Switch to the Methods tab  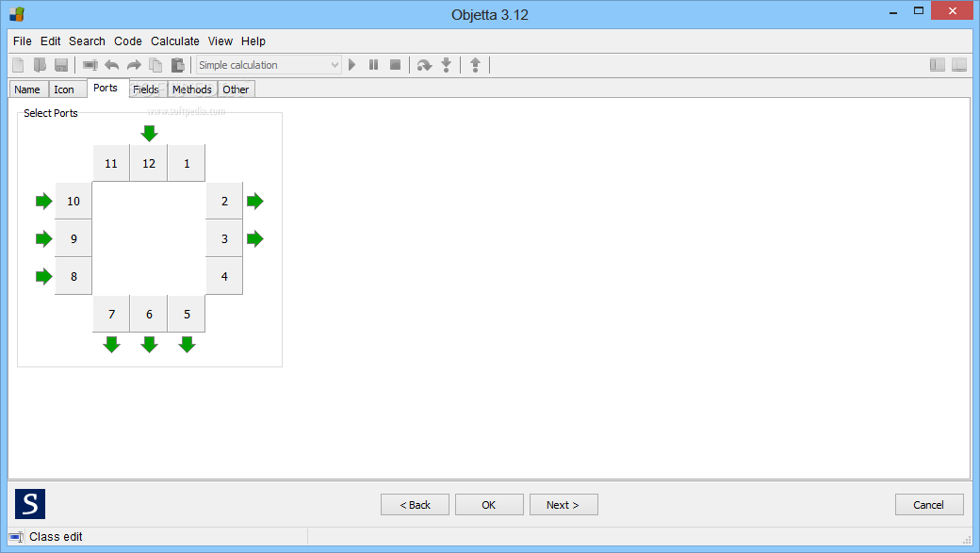(192, 89)
